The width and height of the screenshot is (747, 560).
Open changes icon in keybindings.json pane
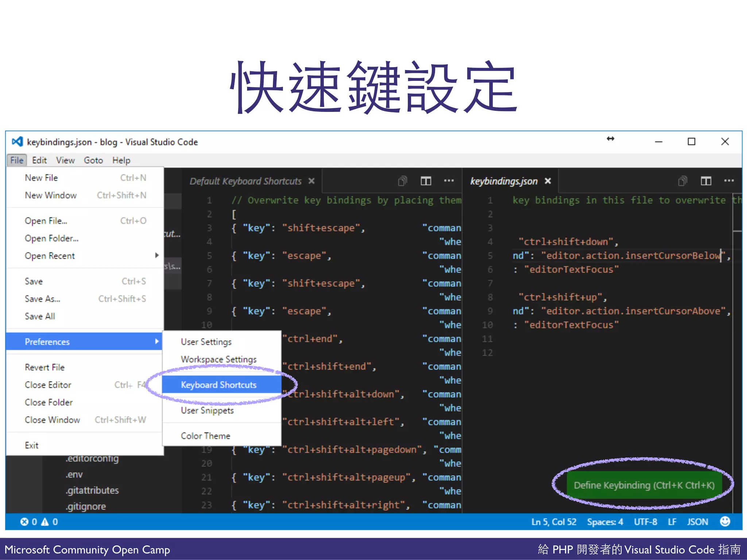[x=682, y=181]
